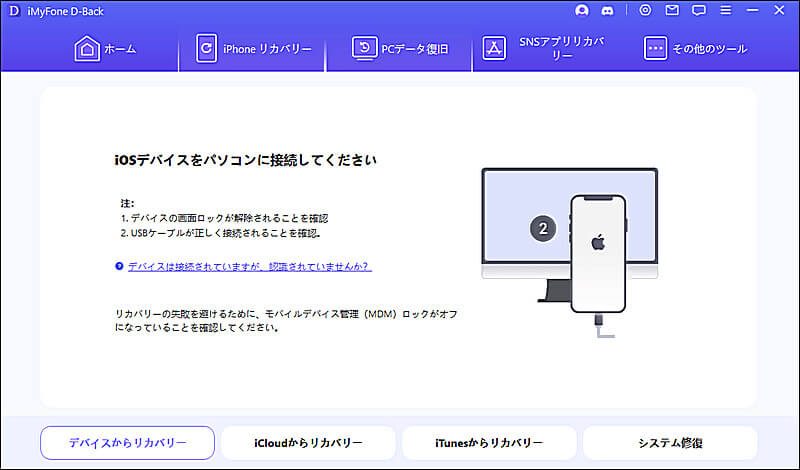Select システム修復 button
The height and width of the screenshot is (470, 800).
670,443
